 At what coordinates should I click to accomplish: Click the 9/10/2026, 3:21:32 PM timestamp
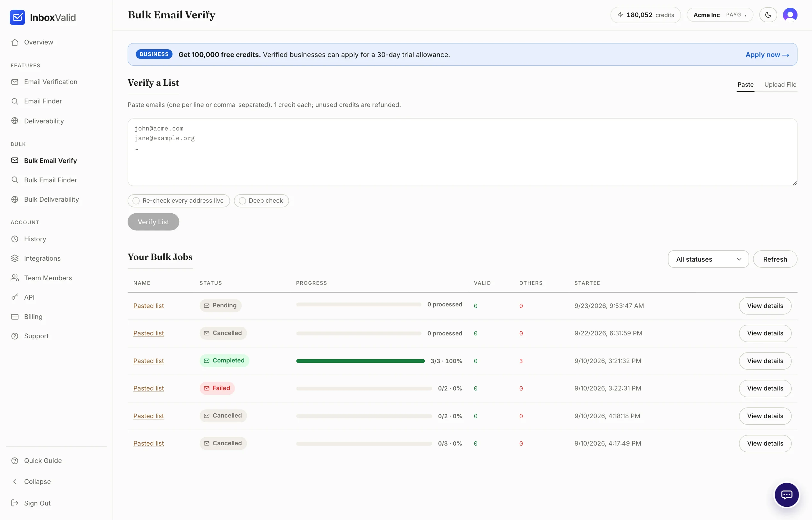(x=608, y=361)
